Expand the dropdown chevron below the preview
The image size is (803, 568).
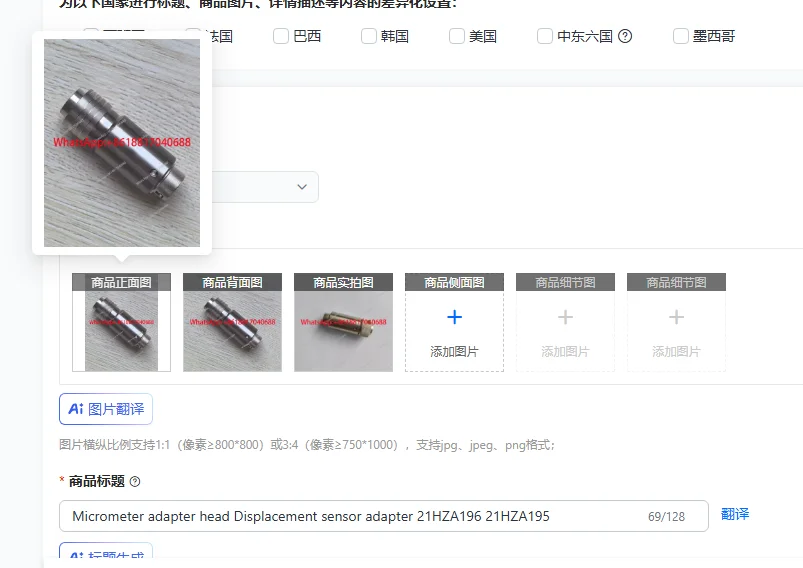click(302, 187)
